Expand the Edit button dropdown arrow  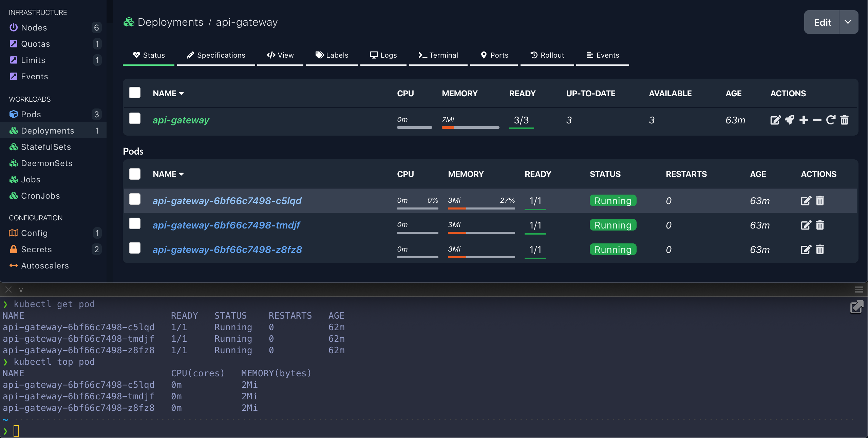[848, 22]
